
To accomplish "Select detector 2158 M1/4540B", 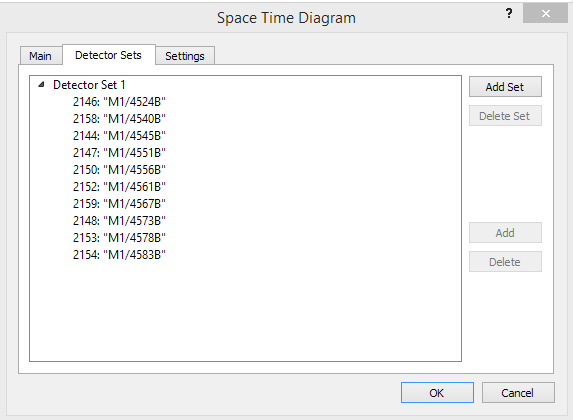I will (x=119, y=119).
